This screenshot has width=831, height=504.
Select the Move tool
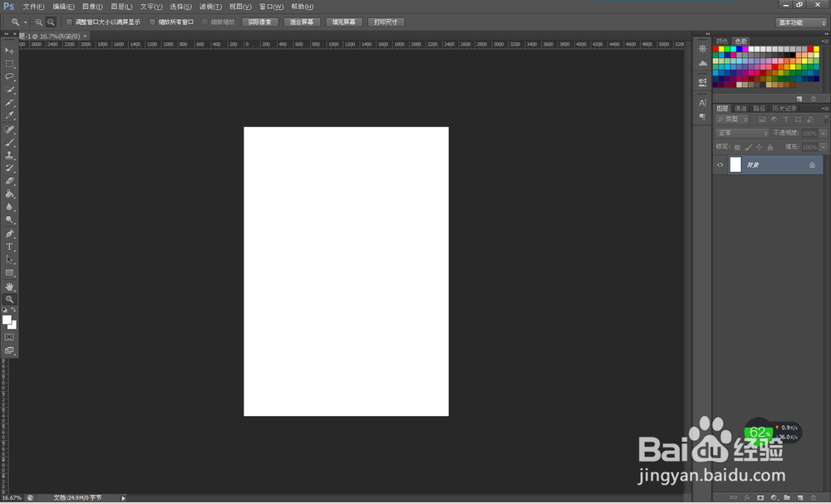point(10,51)
